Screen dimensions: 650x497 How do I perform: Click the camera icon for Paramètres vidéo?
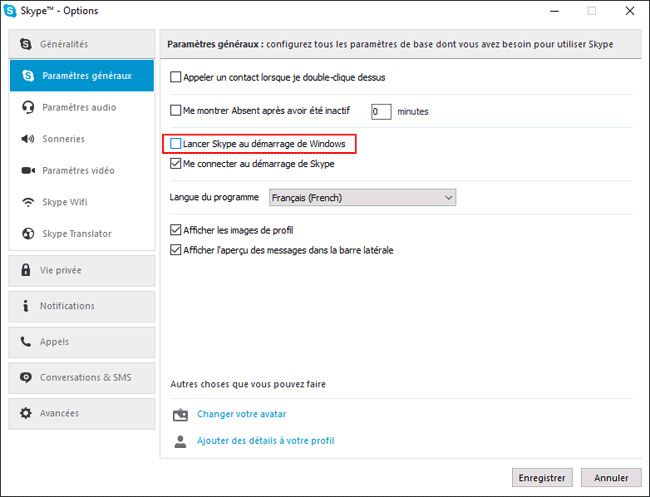pos(28,170)
